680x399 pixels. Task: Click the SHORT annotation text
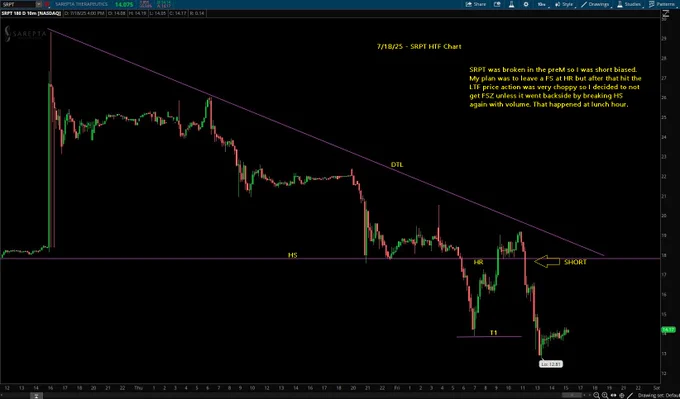[x=575, y=262]
